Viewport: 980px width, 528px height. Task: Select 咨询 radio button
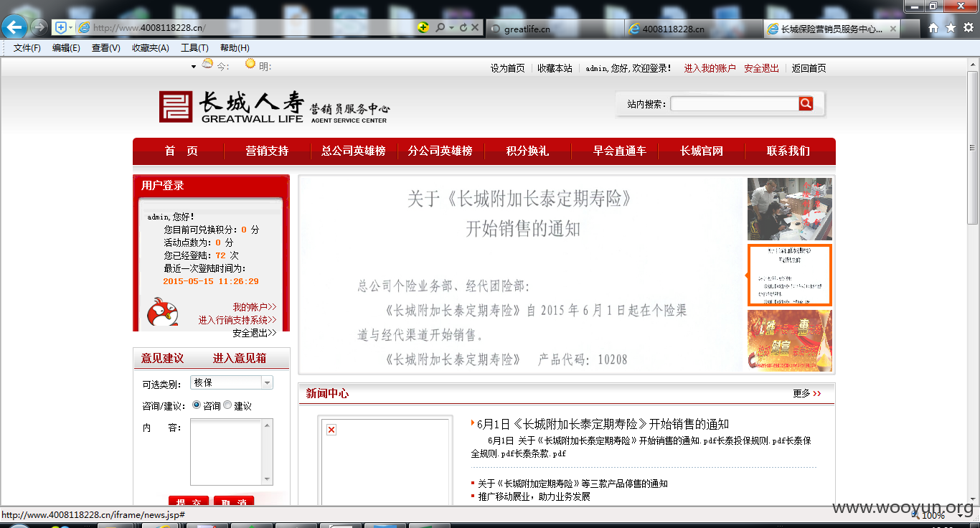click(197, 405)
